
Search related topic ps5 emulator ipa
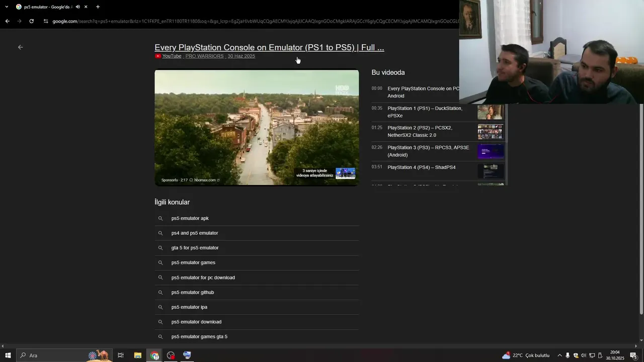[257, 307]
